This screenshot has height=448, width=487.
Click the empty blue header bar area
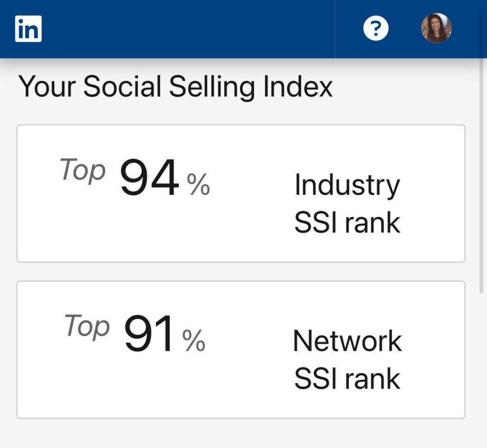(x=190, y=29)
